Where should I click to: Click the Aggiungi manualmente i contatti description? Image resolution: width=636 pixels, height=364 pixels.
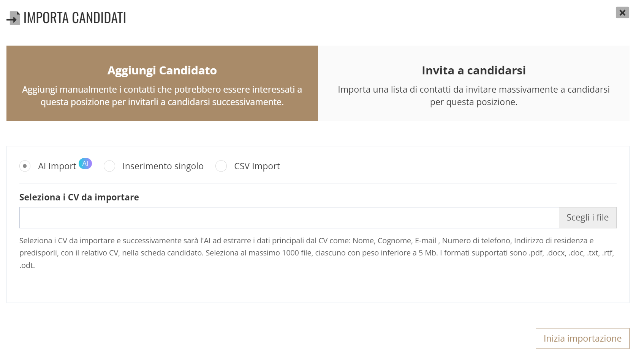click(162, 96)
